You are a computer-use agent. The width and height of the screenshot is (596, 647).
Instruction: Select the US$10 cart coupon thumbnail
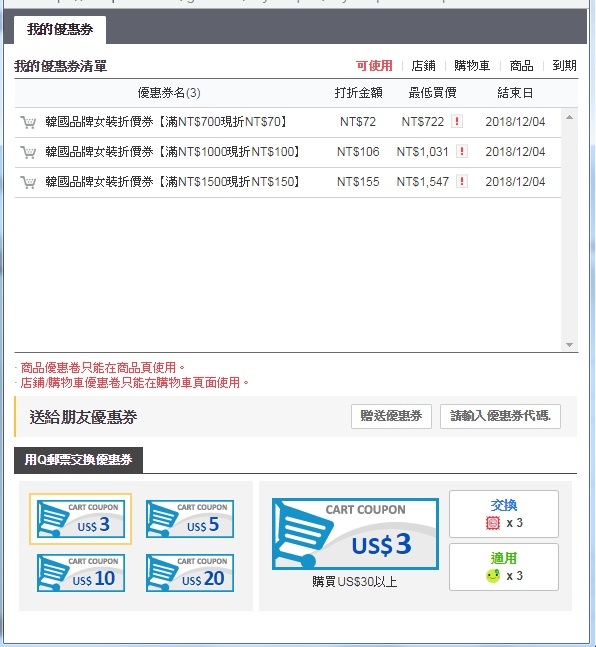(80, 573)
